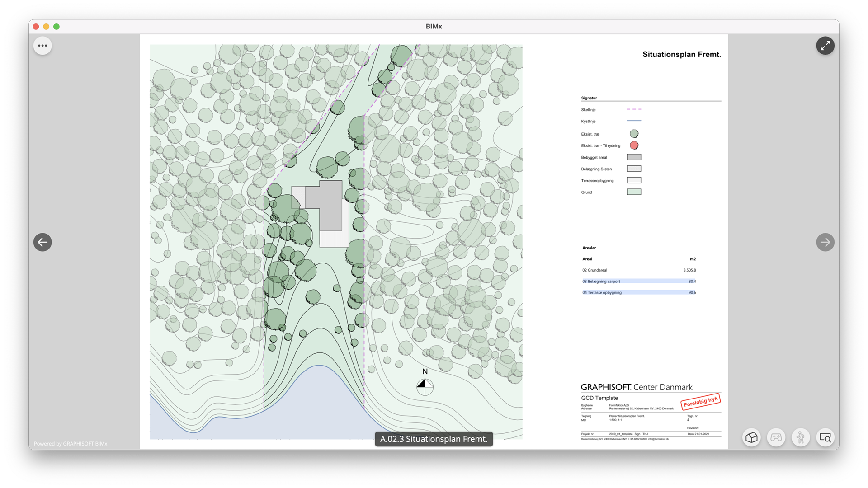This screenshot has width=868, height=488.
Task: Click the '90,6' terrace area value
Action: pos(692,292)
